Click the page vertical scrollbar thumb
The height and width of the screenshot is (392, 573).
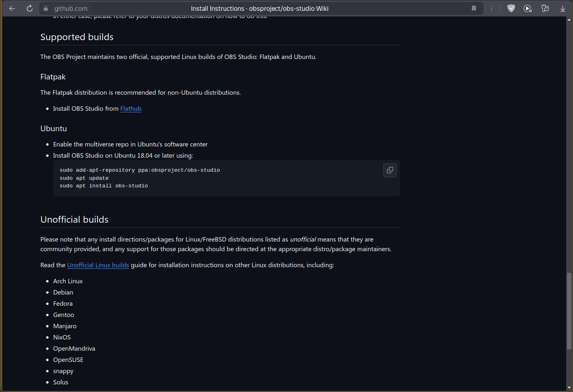[x=568, y=311]
